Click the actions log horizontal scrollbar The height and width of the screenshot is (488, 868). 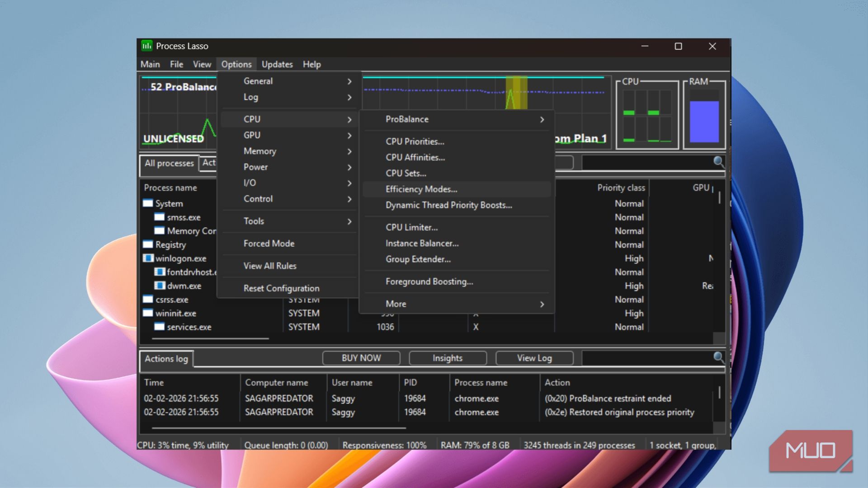279,427
